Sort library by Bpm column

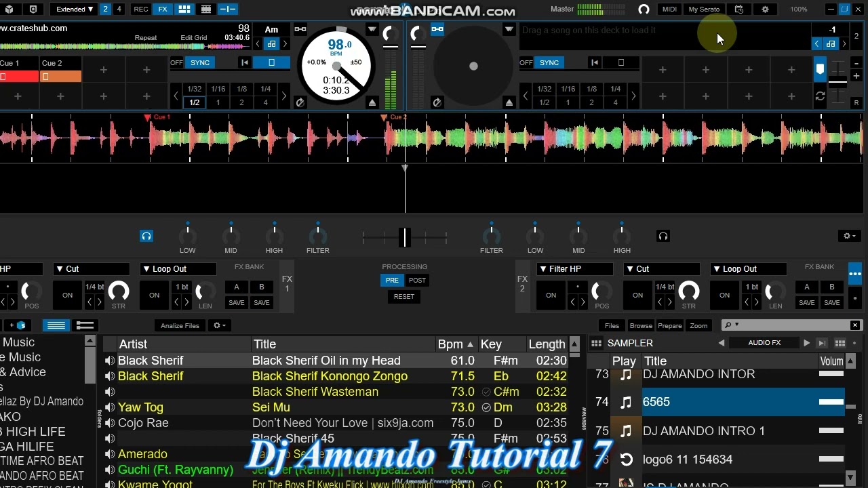click(456, 344)
